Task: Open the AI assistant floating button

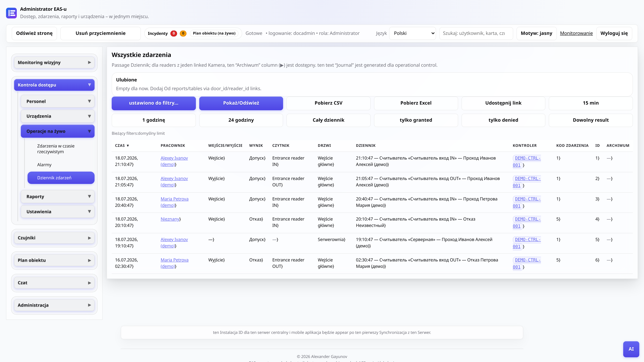Action: tap(631, 349)
